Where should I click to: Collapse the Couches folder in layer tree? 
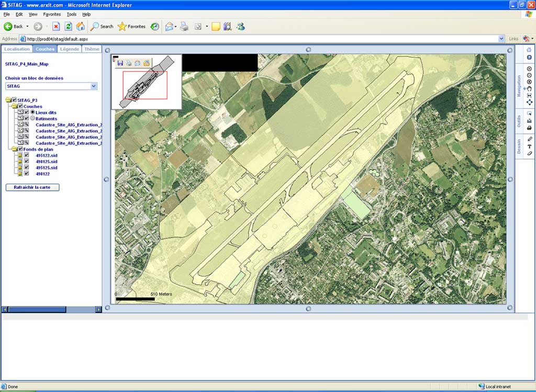pos(14,106)
